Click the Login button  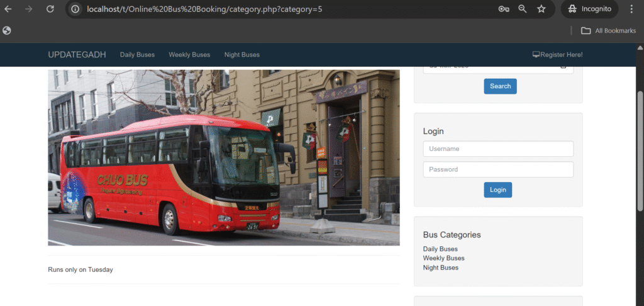tap(498, 190)
